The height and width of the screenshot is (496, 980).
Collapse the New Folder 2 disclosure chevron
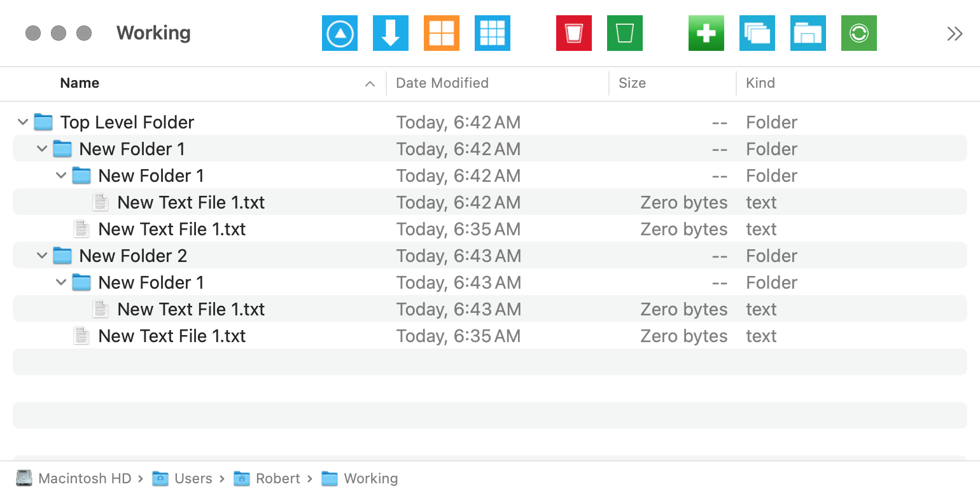[x=42, y=256]
